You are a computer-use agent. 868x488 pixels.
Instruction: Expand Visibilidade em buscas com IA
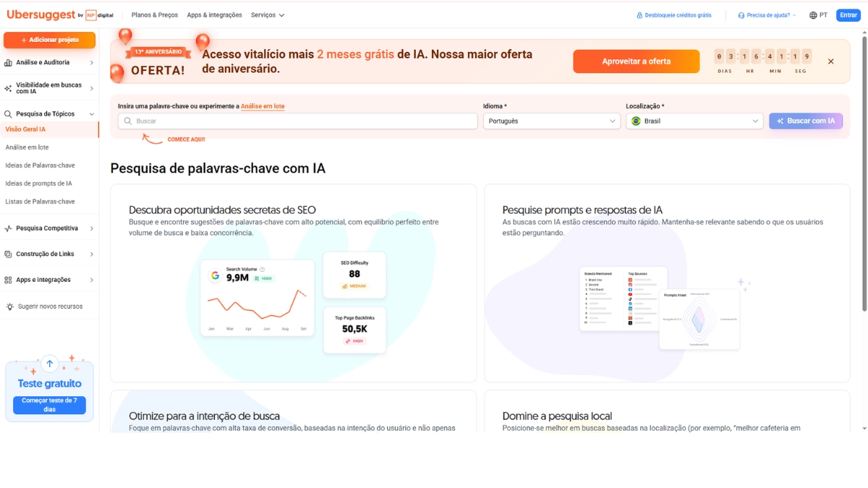click(92, 88)
